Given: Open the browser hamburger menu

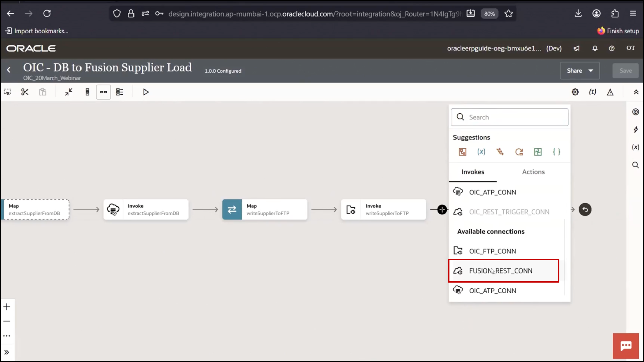Looking at the screenshot, I should [633, 14].
